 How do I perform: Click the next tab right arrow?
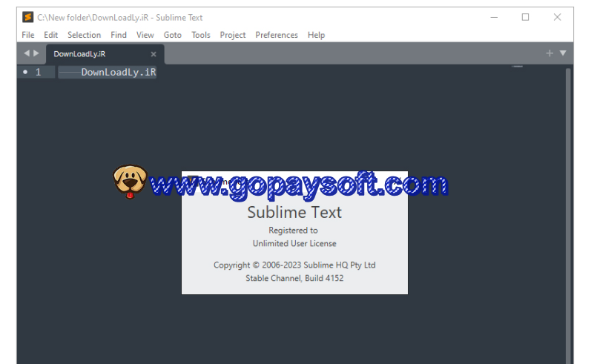36,53
